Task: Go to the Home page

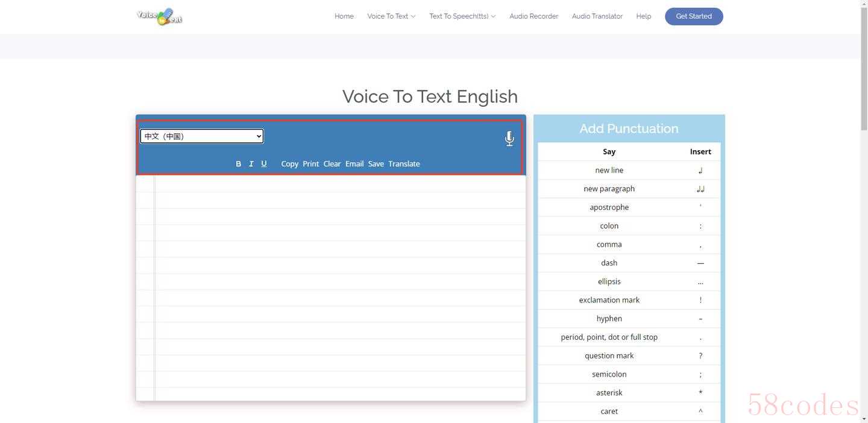Action: pos(344,16)
